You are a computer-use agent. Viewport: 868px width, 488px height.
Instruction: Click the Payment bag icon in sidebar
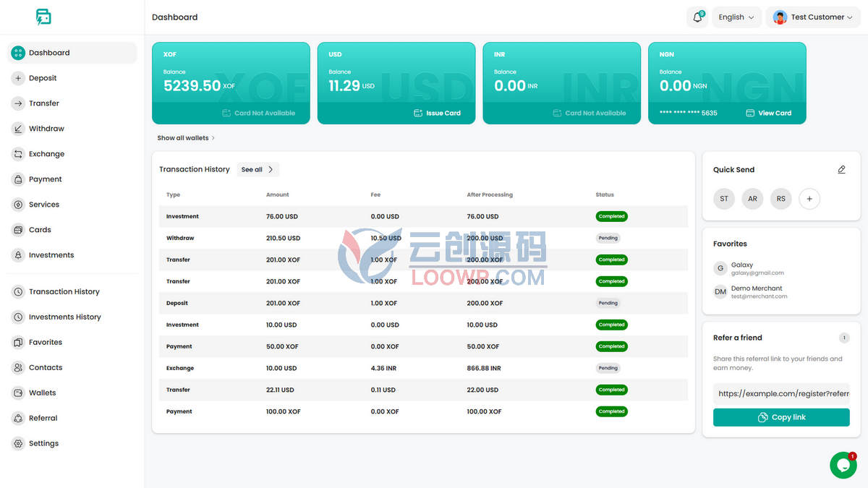[18, 179]
